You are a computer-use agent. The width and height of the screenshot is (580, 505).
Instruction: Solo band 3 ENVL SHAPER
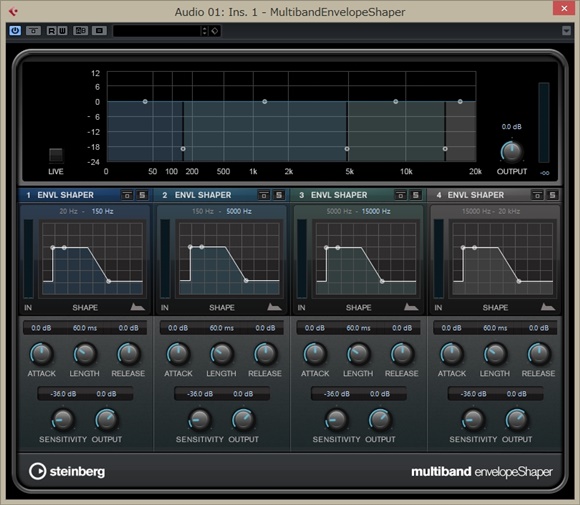point(415,195)
